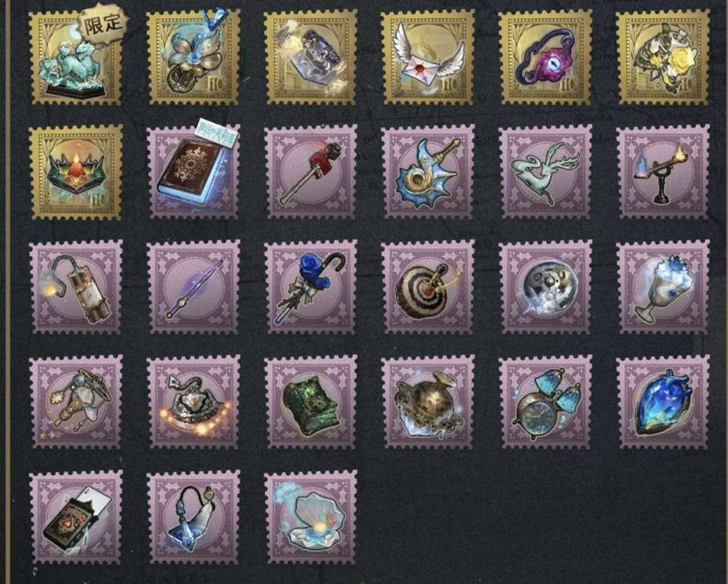This screenshot has height=584, width=728.
Task: Pick the dynamite bundle stamp
Action: click(x=75, y=287)
